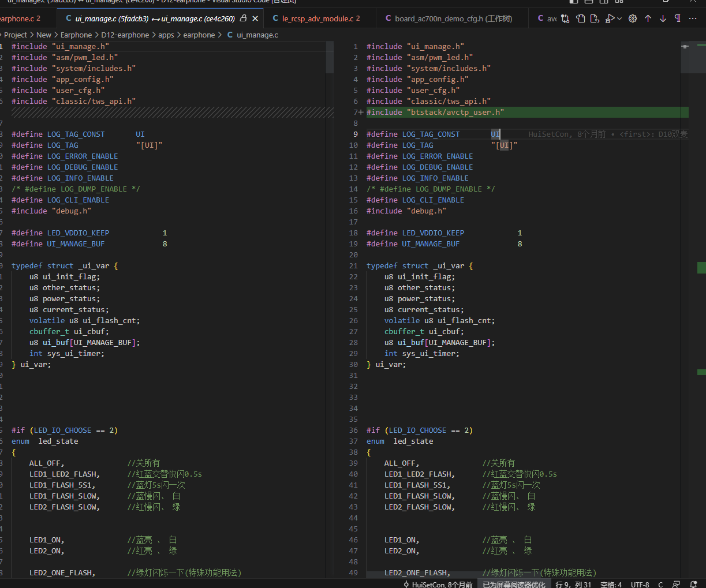The width and height of the screenshot is (706, 588).
Task: Click the lock icon on the ui_manage.c tab
Action: [x=243, y=18]
